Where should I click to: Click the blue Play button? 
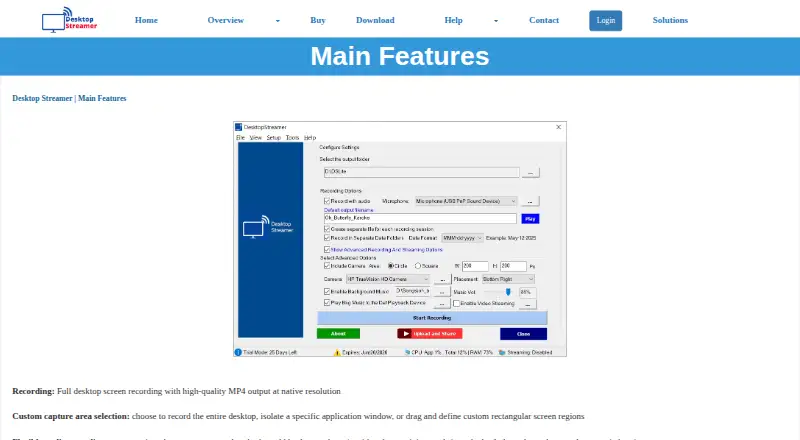tap(530, 218)
